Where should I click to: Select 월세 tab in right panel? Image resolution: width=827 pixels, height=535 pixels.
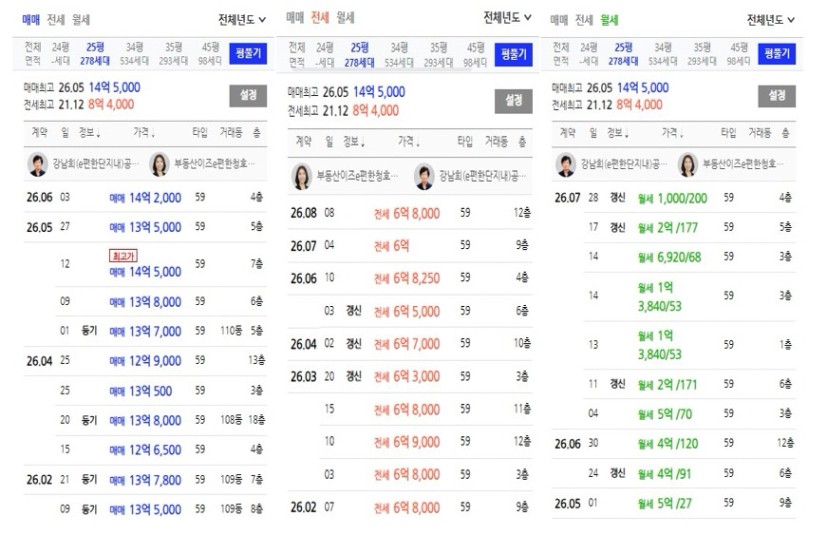[x=609, y=20]
